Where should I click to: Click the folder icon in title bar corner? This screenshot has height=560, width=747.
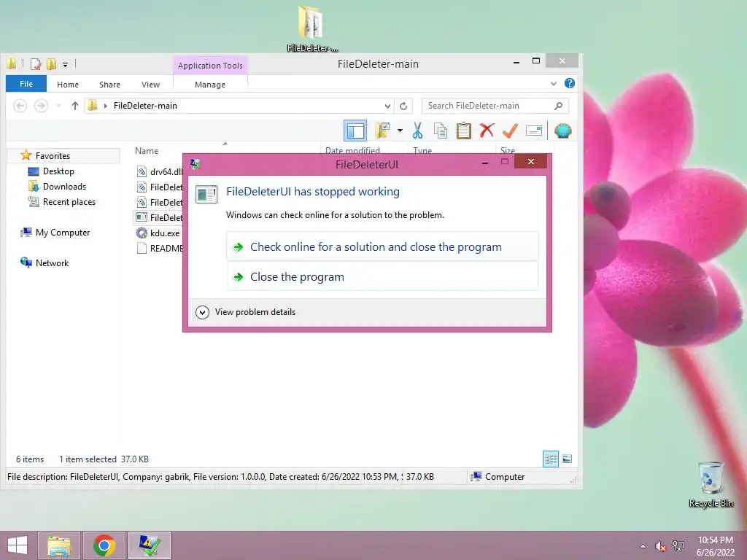click(x=12, y=63)
